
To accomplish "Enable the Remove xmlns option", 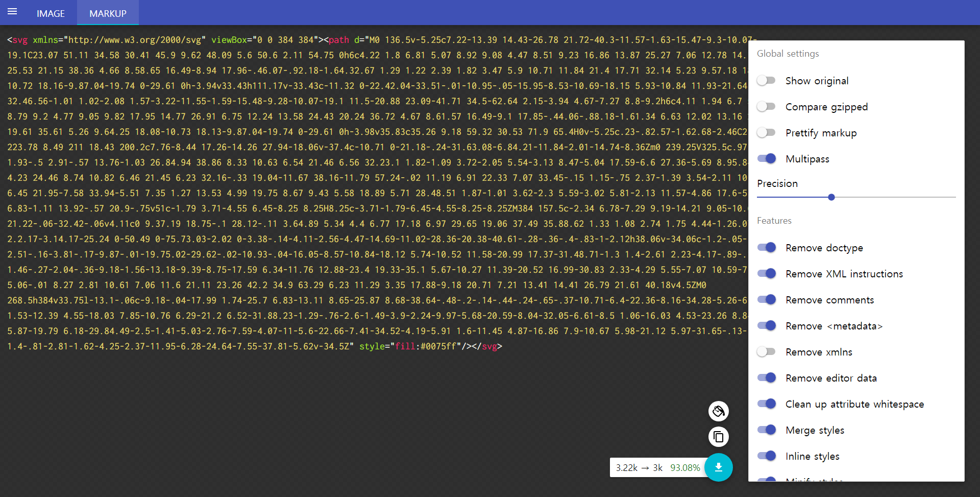I will point(766,352).
